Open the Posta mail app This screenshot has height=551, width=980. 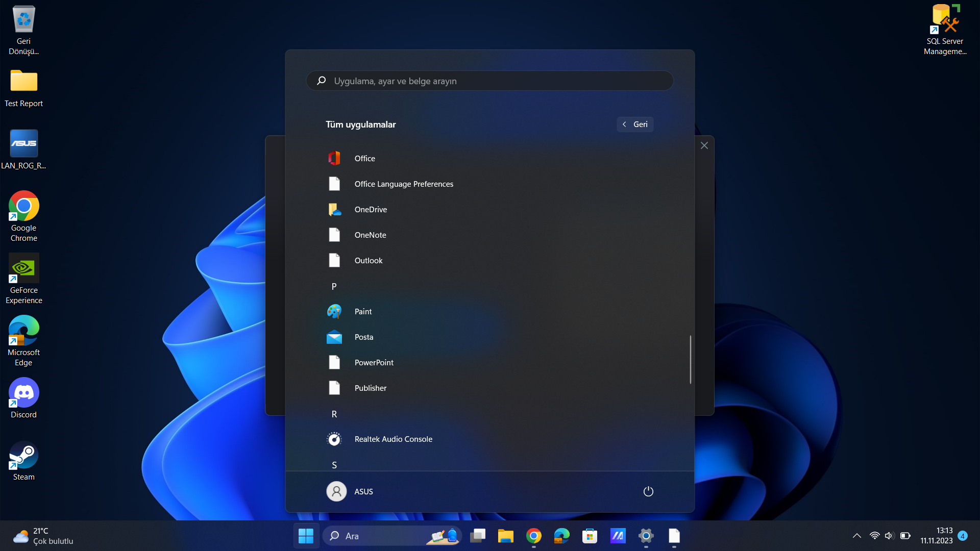coord(363,337)
